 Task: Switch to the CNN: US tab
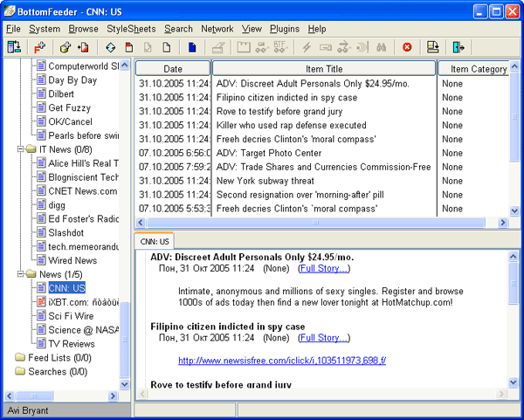[x=155, y=240]
